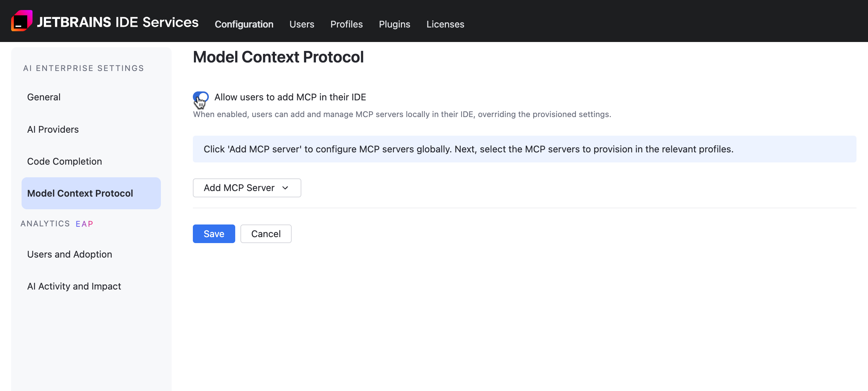Navigate to the Licenses tab
The width and height of the screenshot is (868, 391).
click(x=445, y=24)
